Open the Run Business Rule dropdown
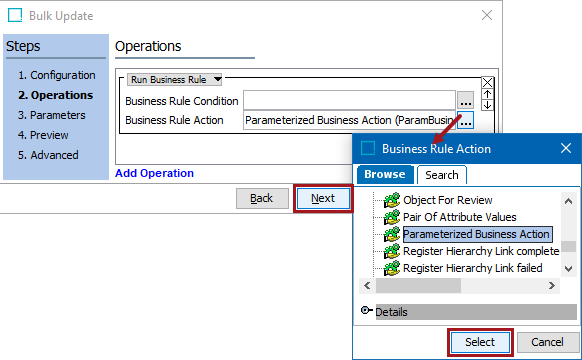The image size is (582, 360). (174, 79)
